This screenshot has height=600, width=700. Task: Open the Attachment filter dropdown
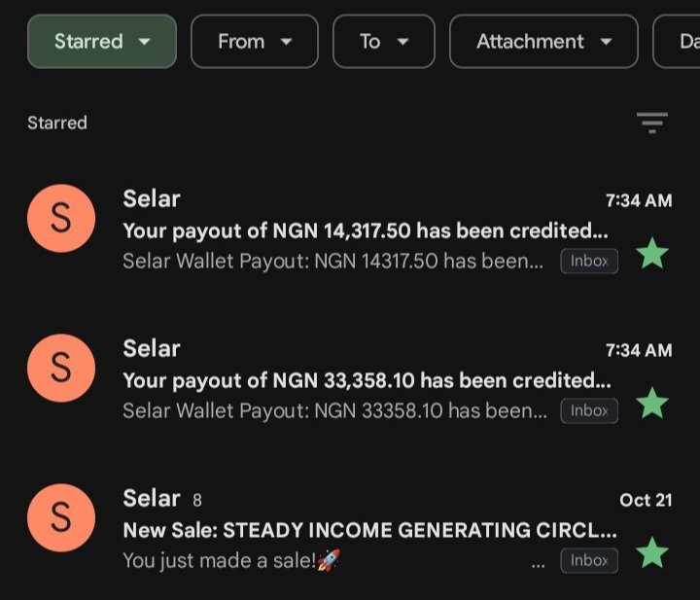click(x=543, y=42)
